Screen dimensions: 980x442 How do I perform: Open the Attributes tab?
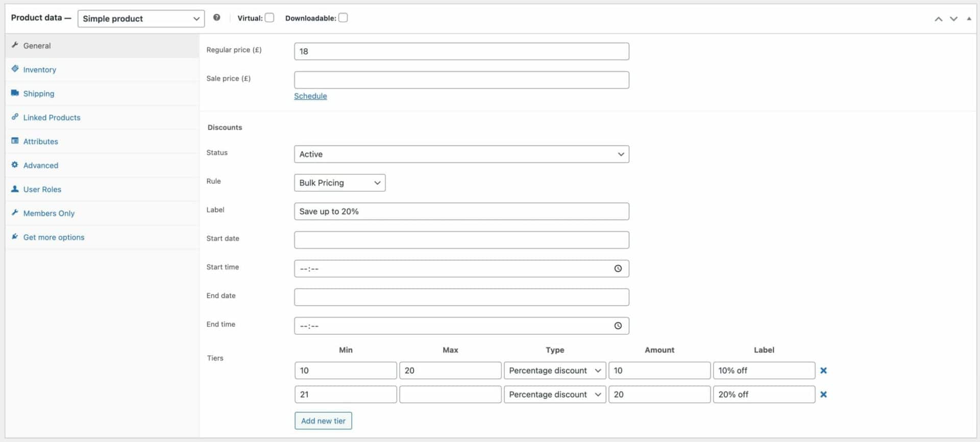coord(102,141)
